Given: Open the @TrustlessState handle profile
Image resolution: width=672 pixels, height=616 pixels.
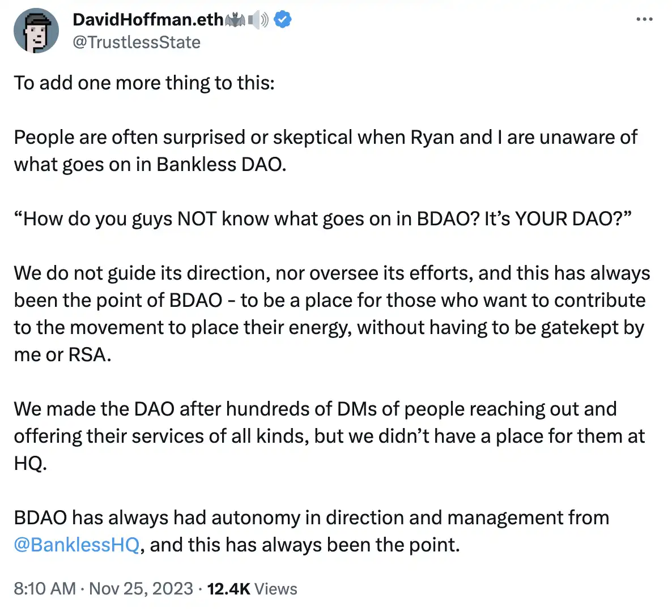Looking at the screenshot, I should coord(137,42).
